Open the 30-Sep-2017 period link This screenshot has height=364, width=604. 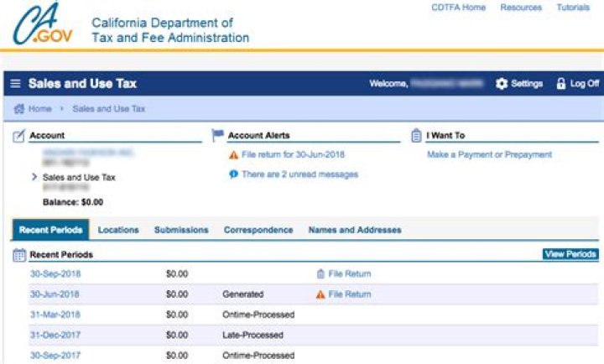pos(55,355)
